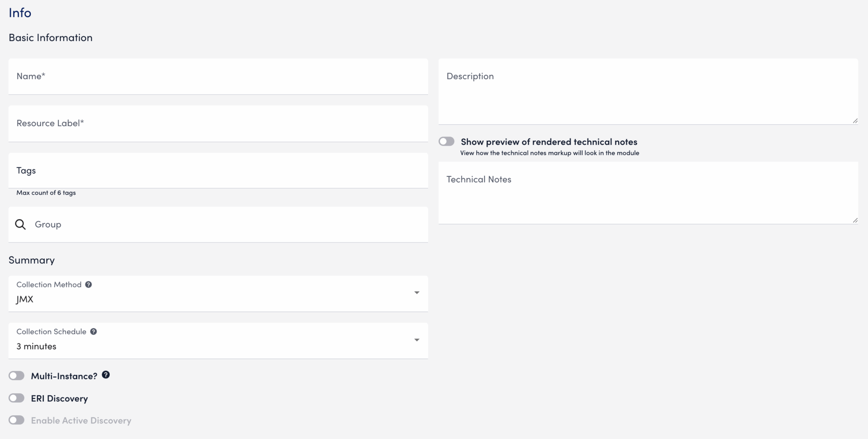This screenshot has width=868, height=439.
Task: Click into the Tags field
Action: pos(218,171)
